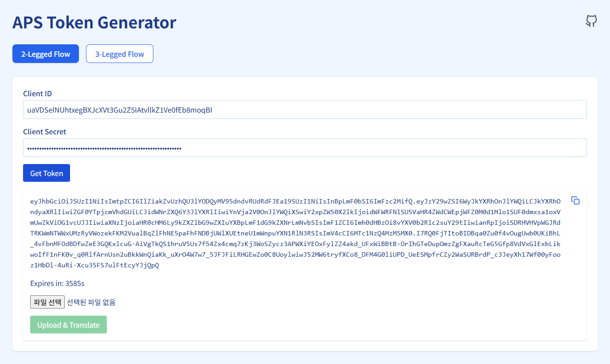Click the Upload & Translate button
This screenshot has width=610, height=364.
click(68, 325)
